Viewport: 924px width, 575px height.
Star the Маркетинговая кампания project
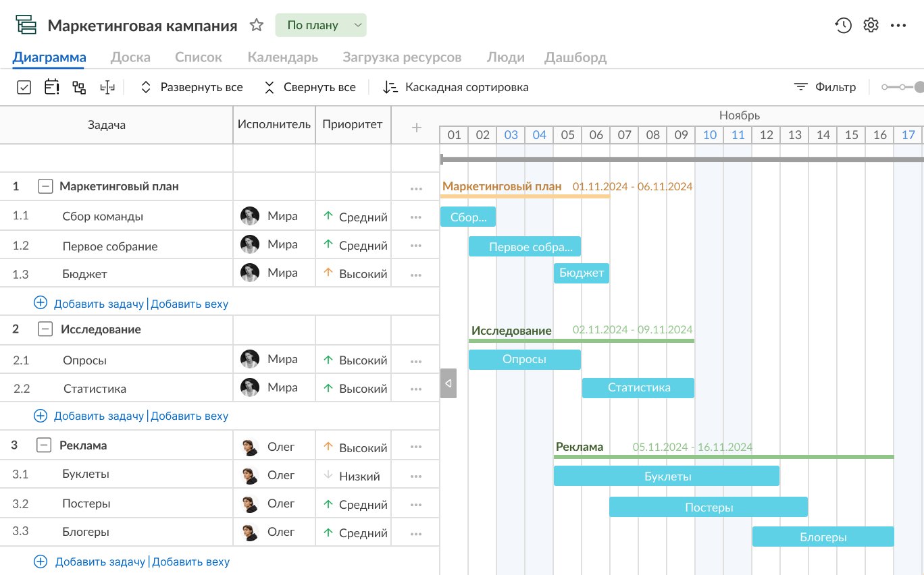point(257,25)
